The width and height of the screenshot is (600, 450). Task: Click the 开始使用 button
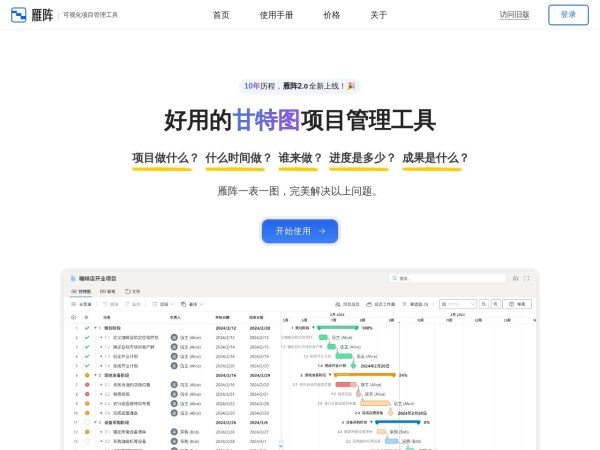(300, 231)
